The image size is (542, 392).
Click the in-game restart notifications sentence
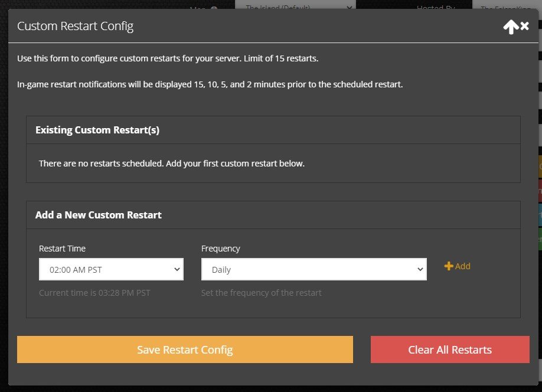[x=210, y=84]
